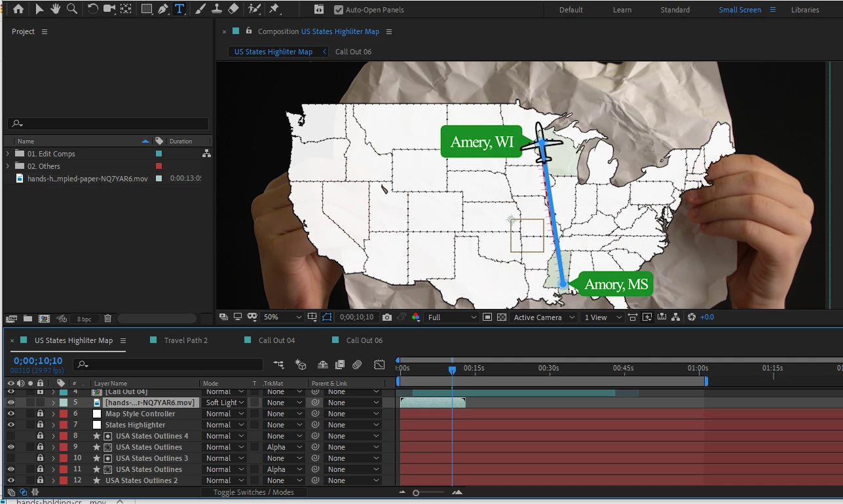Image resolution: width=843 pixels, height=504 pixels.
Task: Select the Roto Brush tool
Action: pyautogui.click(x=254, y=9)
